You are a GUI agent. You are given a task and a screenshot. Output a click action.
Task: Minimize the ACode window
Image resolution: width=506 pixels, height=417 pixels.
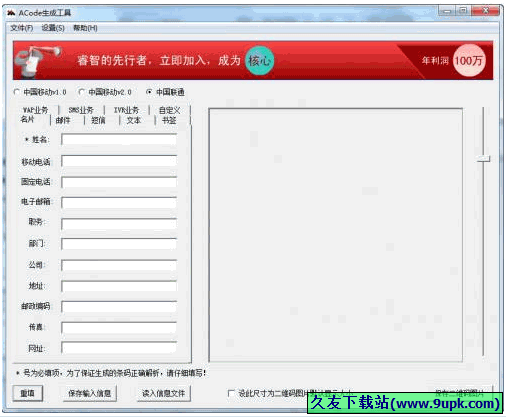[447, 12]
